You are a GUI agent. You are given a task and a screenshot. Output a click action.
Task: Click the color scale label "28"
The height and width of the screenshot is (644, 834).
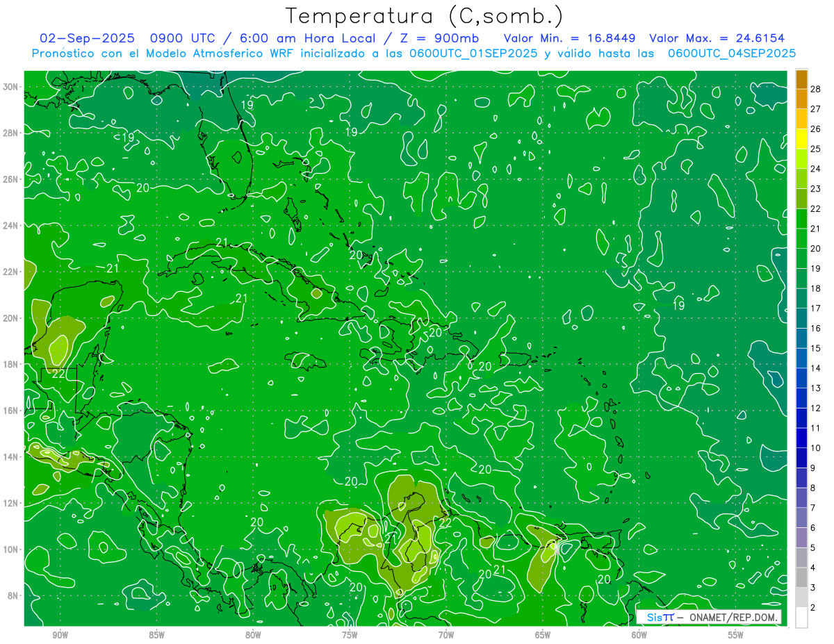click(815, 89)
